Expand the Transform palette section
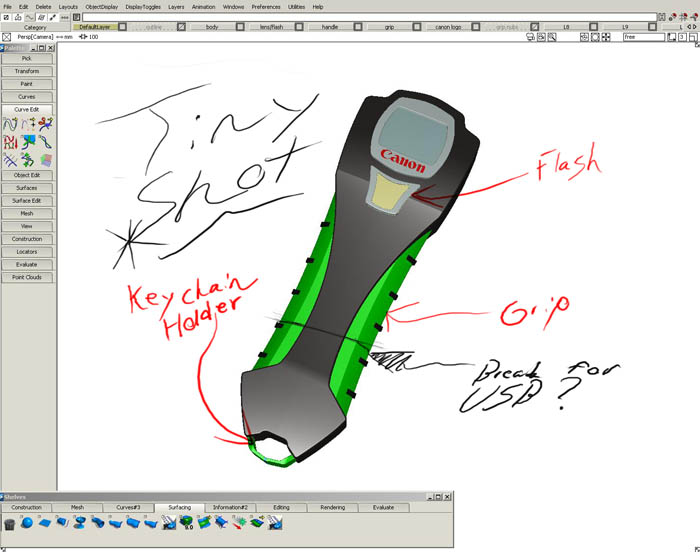This screenshot has height=552, width=700. [x=27, y=71]
